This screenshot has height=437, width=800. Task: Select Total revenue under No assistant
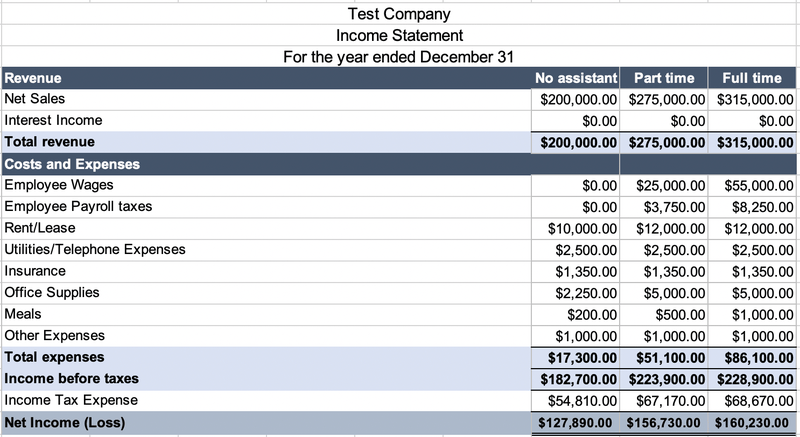click(576, 142)
